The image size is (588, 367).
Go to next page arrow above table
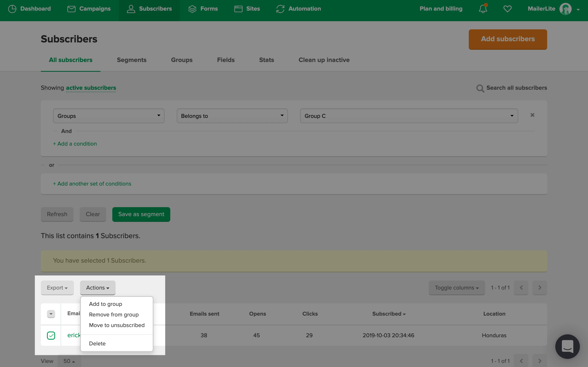539,288
